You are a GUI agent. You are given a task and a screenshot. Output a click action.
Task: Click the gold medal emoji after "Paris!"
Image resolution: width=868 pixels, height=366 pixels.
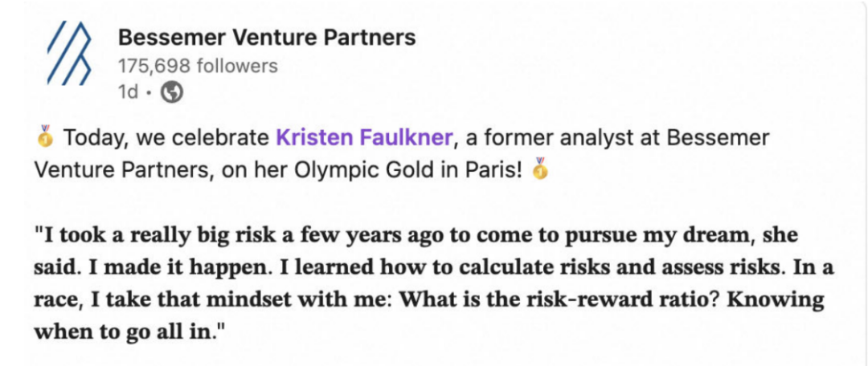tap(540, 169)
